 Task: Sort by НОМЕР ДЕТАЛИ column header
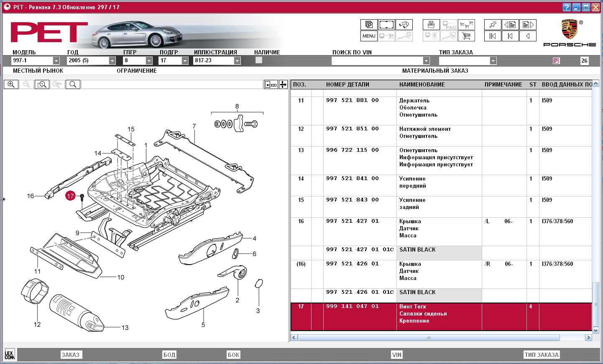(x=347, y=84)
